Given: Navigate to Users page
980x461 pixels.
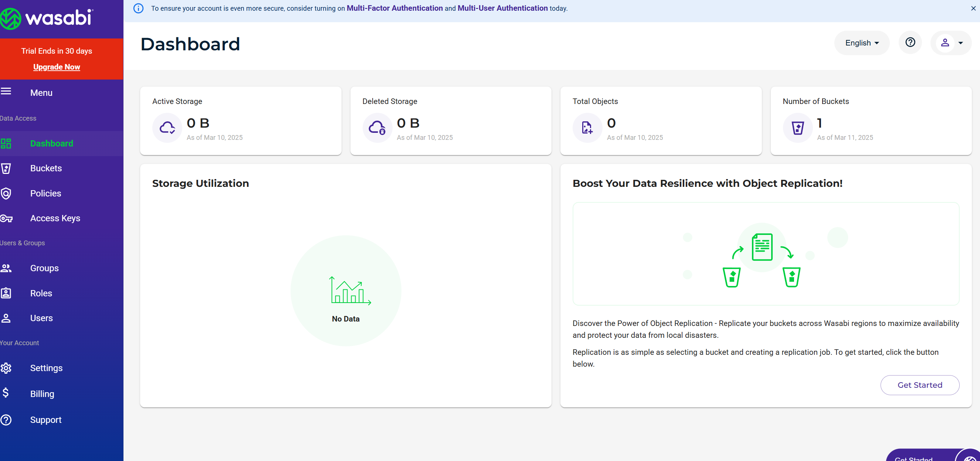Looking at the screenshot, I should 62,318.
